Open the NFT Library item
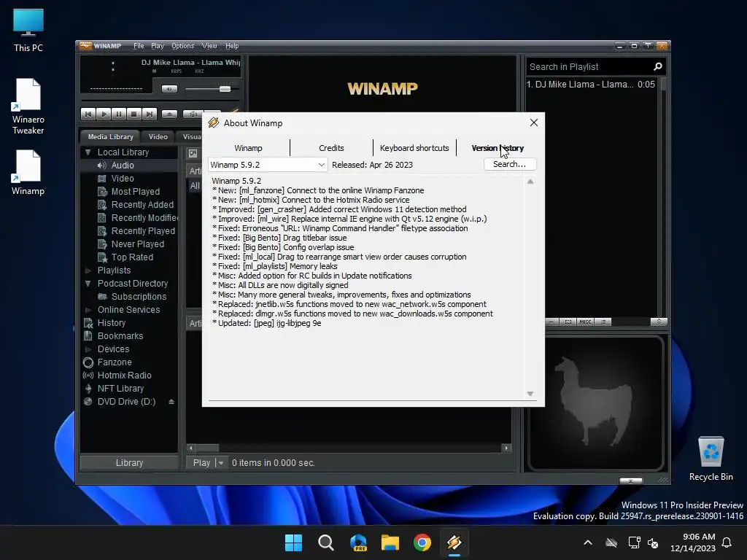 [x=120, y=389]
